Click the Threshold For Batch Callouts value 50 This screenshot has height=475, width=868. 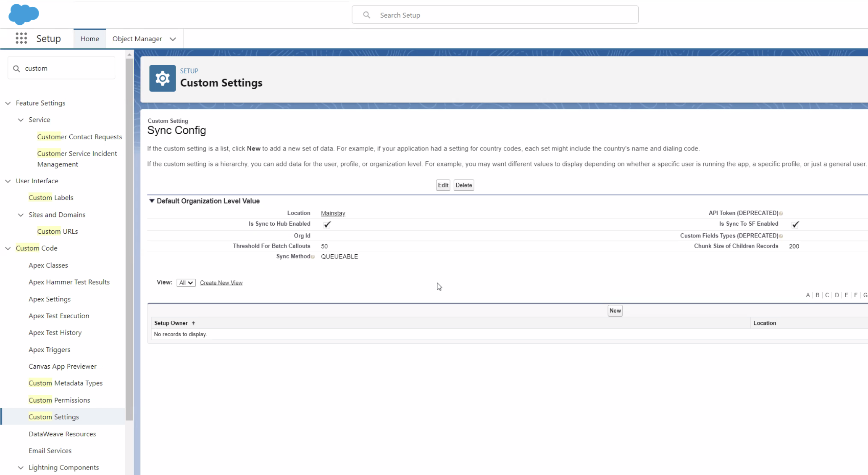[x=324, y=246]
